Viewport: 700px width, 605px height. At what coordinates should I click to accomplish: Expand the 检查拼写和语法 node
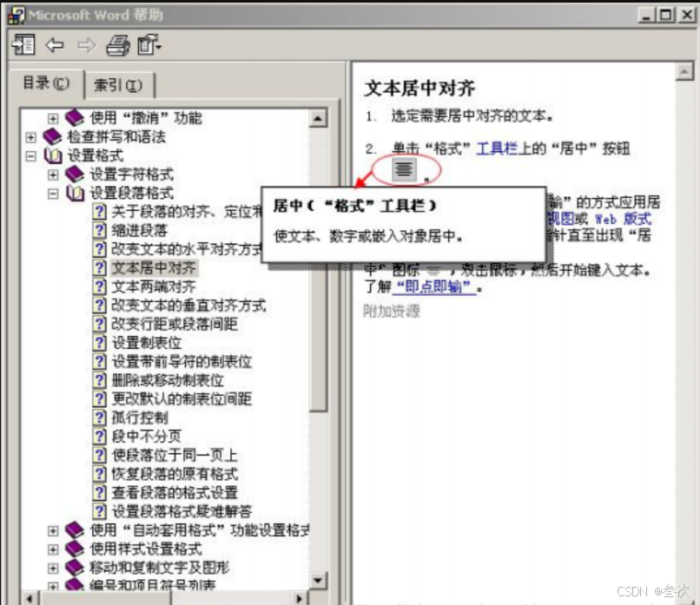[x=30, y=137]
